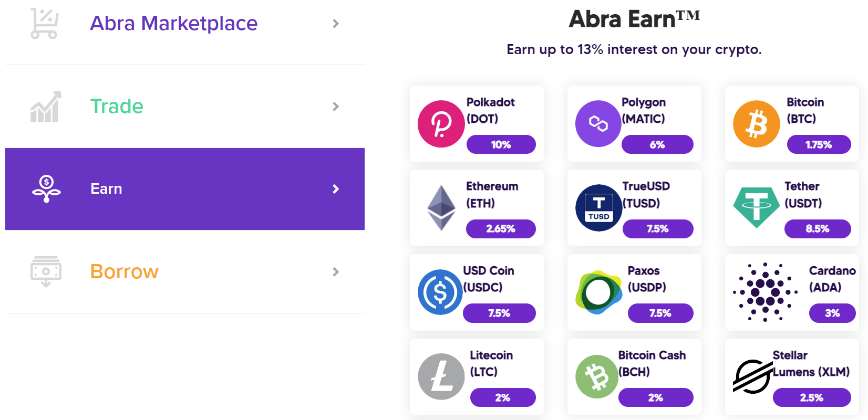This screenshot has height=420, width=868.
Task: Click the Stellar Lumens logo
Action: [x=751, y=375]
